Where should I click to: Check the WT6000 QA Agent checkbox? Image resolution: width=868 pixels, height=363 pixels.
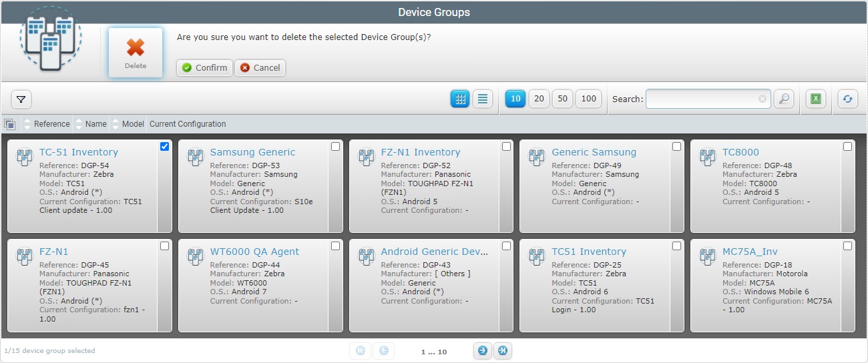coord(336,246)
